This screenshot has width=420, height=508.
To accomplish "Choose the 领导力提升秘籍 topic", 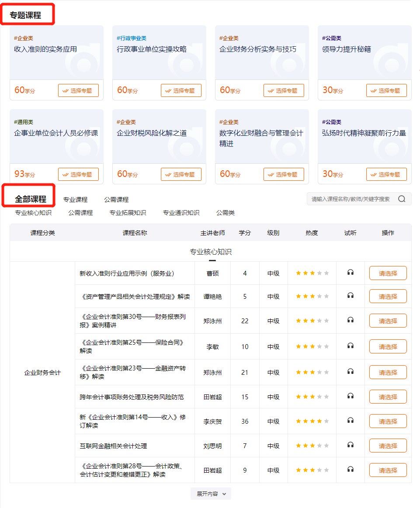I will [386, 90].
